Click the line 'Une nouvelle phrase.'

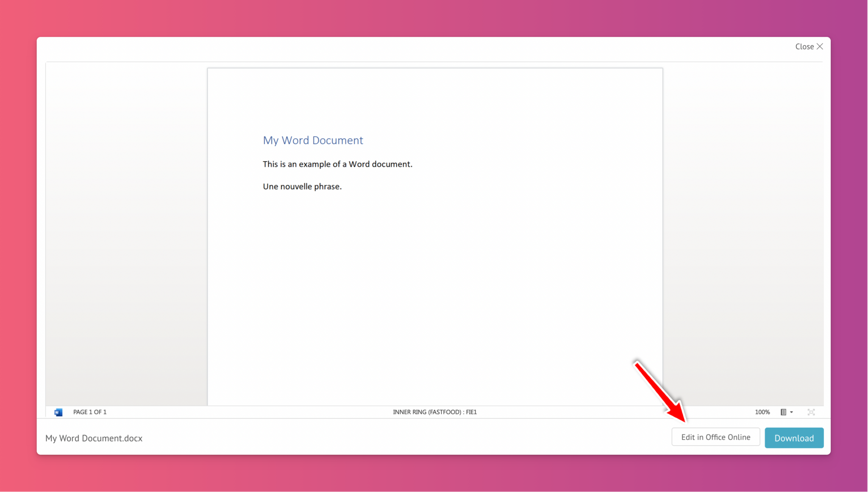pos(302,187)
